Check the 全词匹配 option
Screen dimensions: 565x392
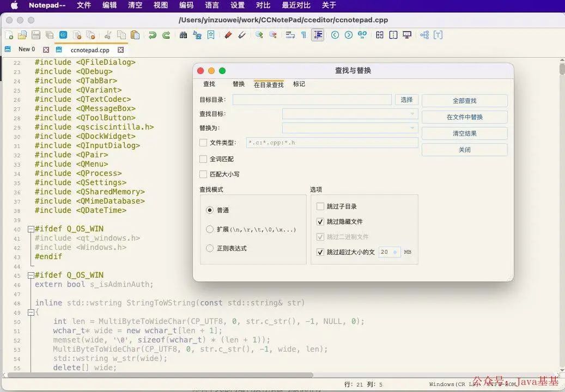203,159
